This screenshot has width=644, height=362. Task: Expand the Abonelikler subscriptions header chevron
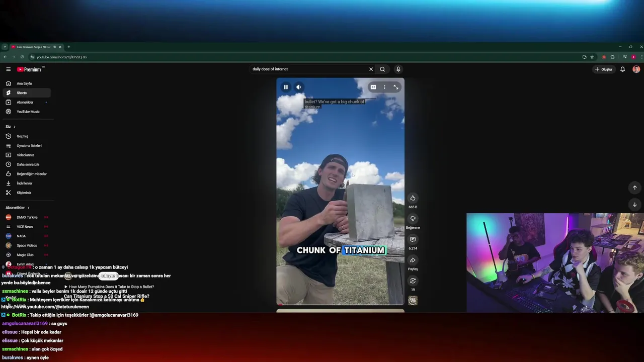click(28, 208)
